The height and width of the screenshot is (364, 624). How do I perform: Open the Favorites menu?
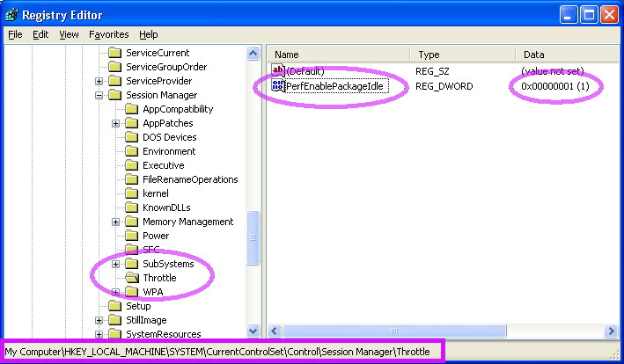[x=108, y=34]
